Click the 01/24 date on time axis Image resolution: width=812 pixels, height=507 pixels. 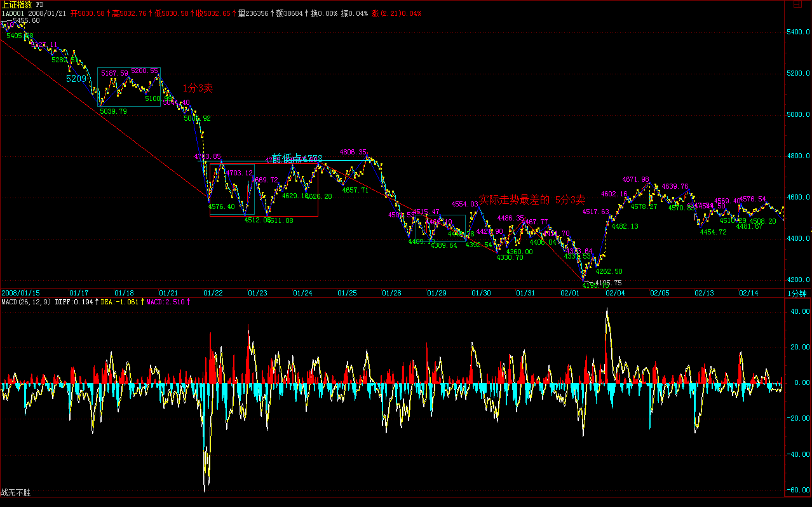click(302, 293)
